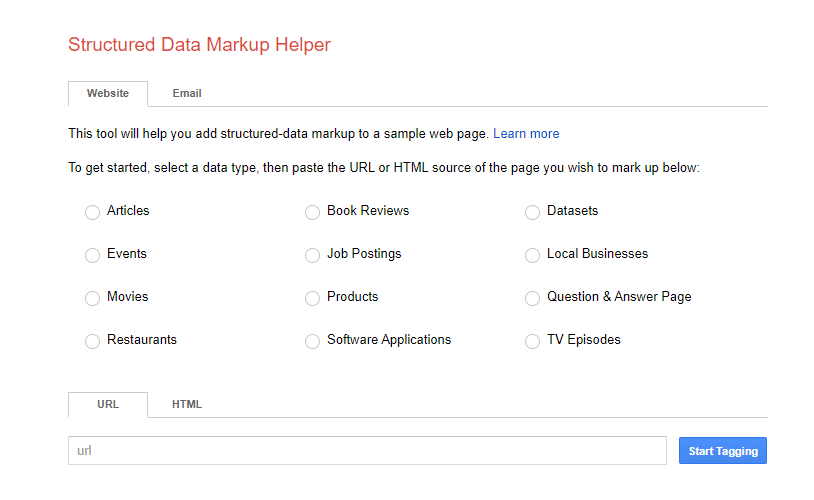Switch to the HTML source tab

[x=187, y=405]
